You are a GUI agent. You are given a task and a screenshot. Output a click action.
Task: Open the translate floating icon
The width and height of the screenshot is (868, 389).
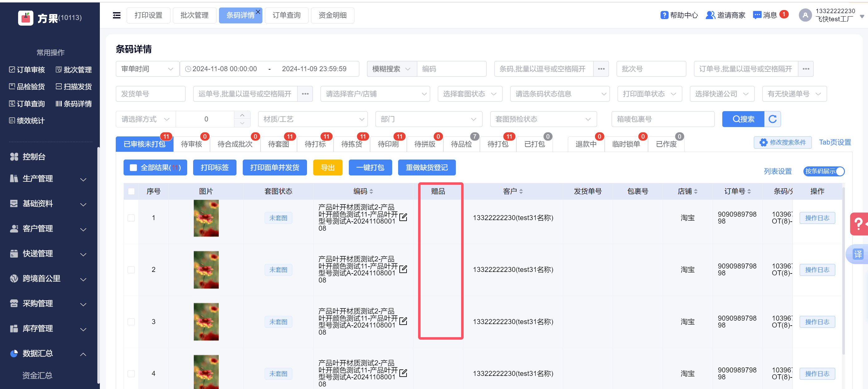pyautogui.click(x=858, y=254)
